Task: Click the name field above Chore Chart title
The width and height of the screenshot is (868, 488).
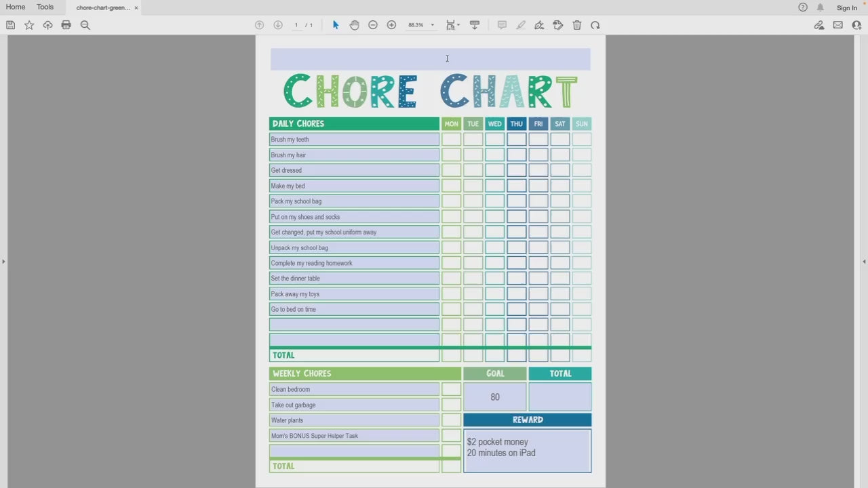Action: pos(430,59)
